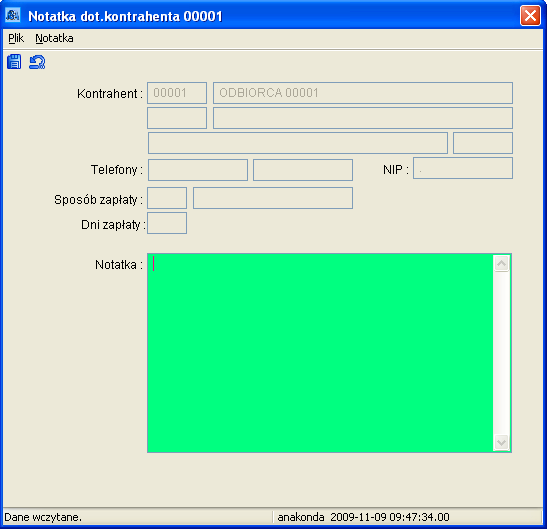Click the long address field above Telefony
Viewport: 547px width, 529px height.
click(298, 143)
